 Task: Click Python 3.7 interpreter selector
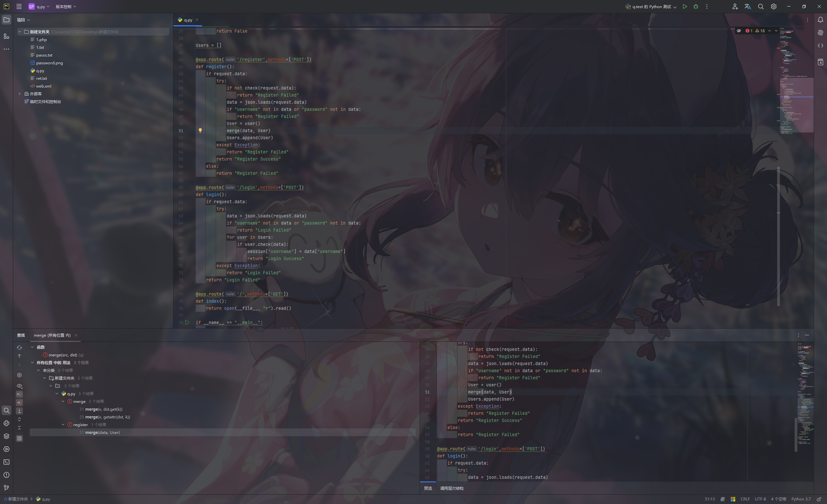(801, 499)
